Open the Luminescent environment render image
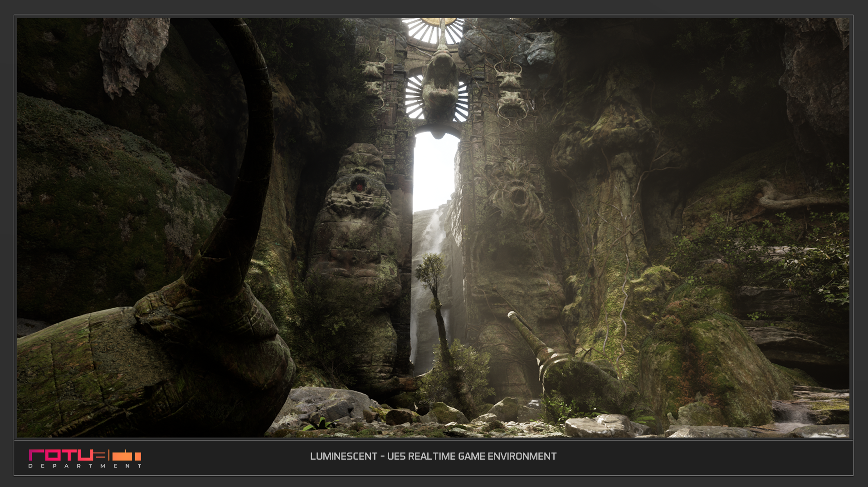 tap(433, 228)
